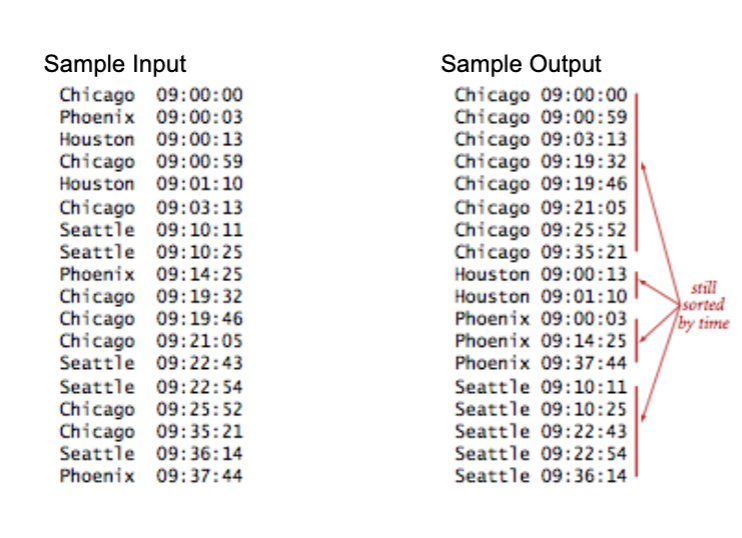
Task: Select output row Chicago 09:00:59
Action: (541, 117)
